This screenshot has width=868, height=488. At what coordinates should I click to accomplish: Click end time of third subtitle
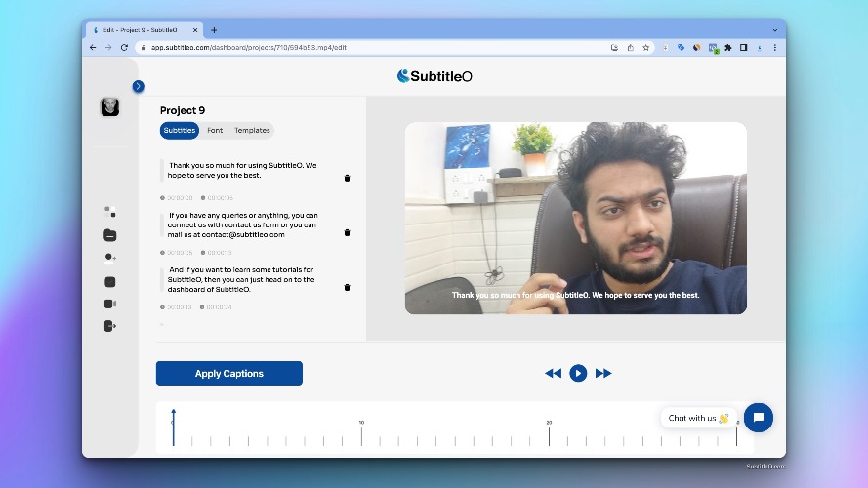tap(217, 307)
